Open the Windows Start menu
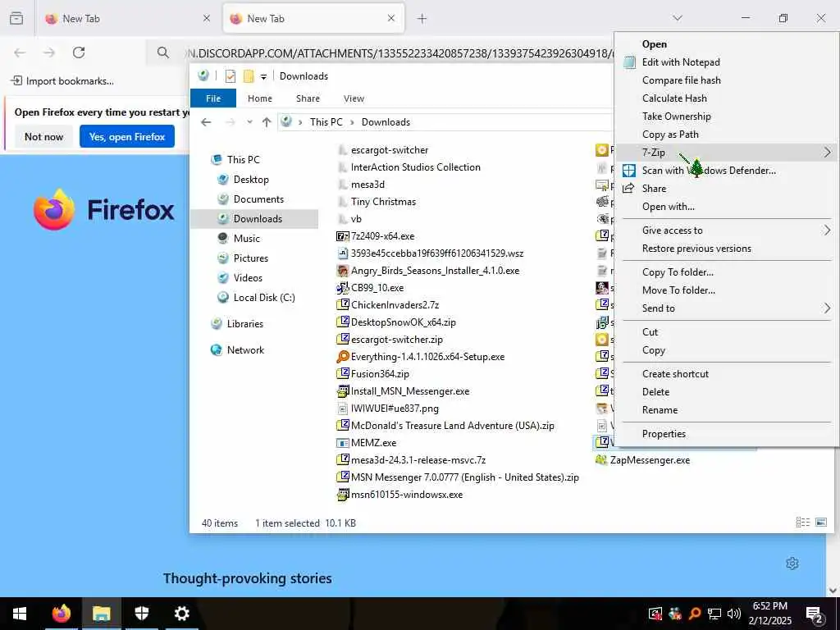Viewport: 840px width, 630px height. [20, 614]
